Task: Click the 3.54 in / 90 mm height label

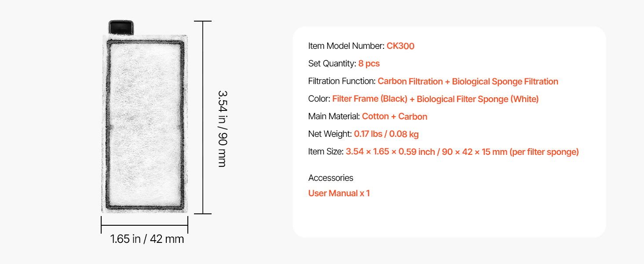Action: coord(222,128)
